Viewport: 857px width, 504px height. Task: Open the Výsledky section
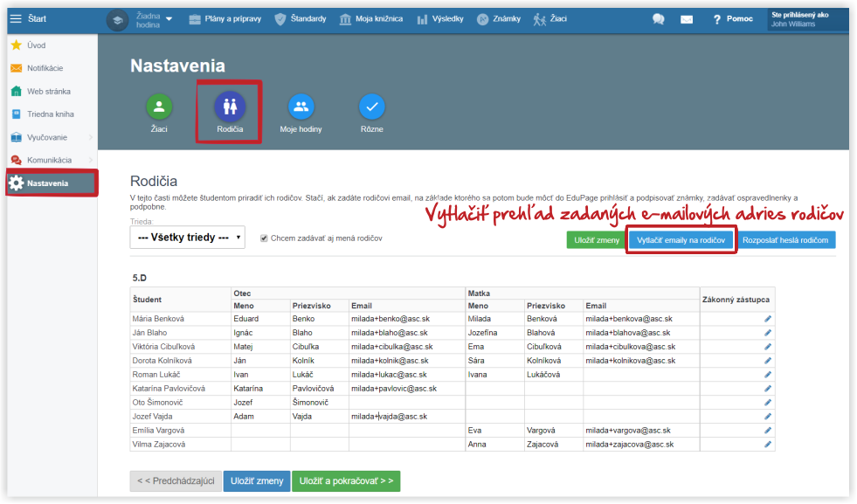(x=440, y=19)
